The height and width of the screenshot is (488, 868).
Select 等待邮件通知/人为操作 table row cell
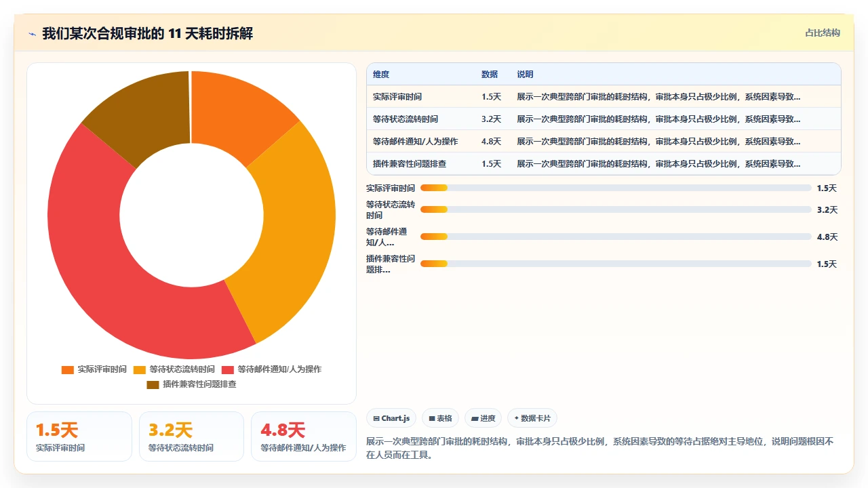416,142
